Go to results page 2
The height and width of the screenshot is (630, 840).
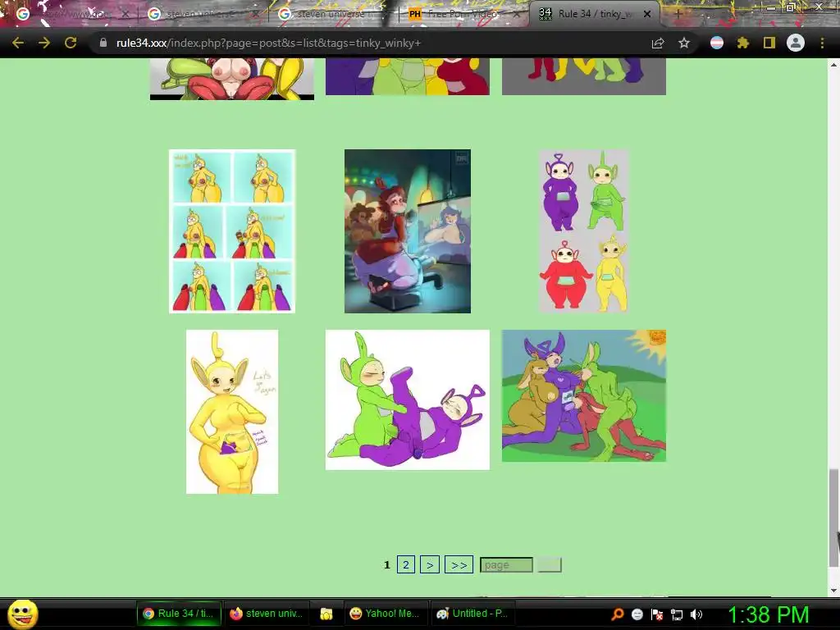coord(405,564)
